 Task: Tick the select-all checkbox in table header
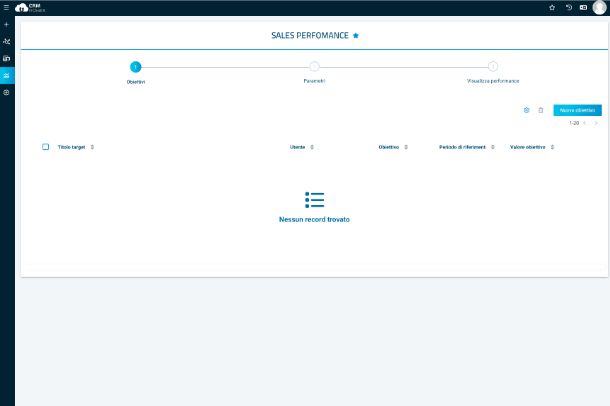coord(46,147)
